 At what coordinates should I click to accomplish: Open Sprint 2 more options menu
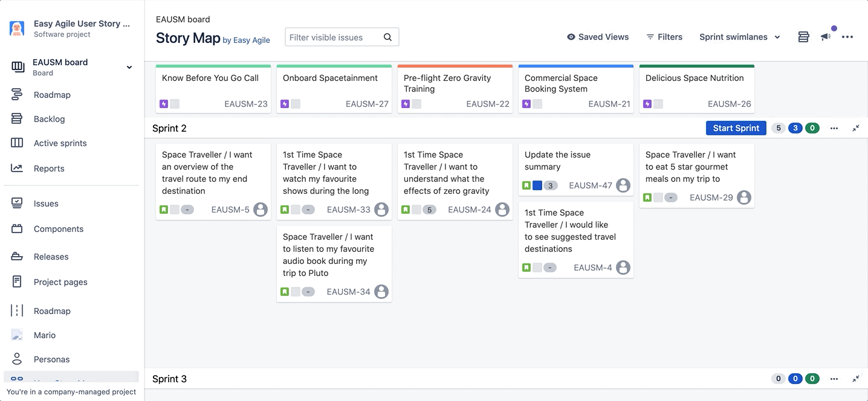(834, 128)
